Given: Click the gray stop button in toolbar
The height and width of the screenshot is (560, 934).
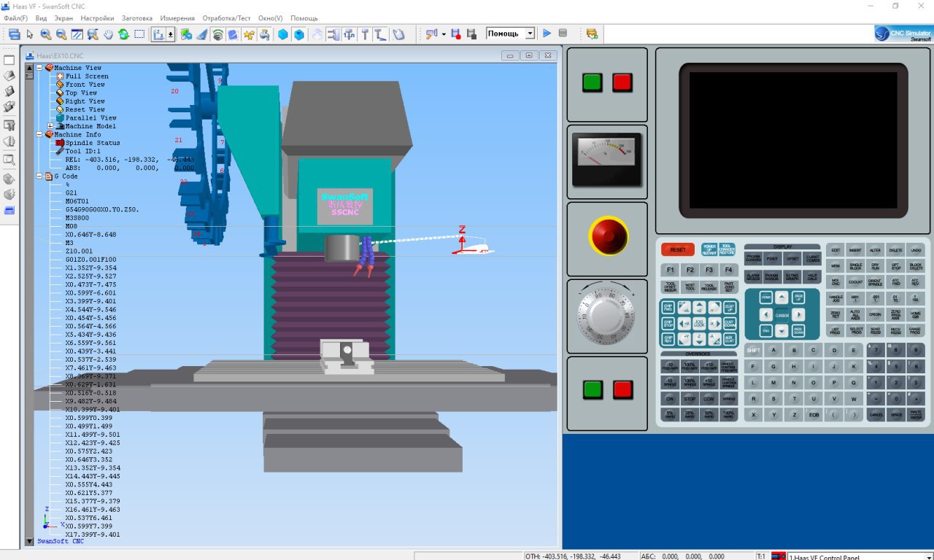Looking at the screenshot, I should [x=563, y=34].
